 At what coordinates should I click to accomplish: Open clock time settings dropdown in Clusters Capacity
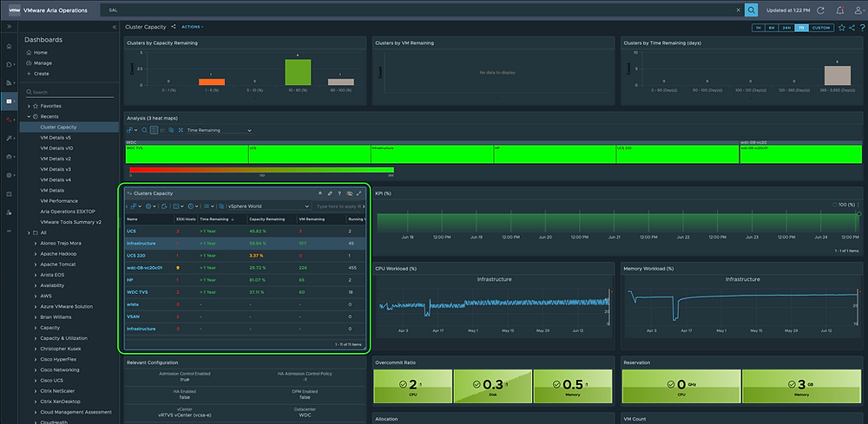pos(193,206)
